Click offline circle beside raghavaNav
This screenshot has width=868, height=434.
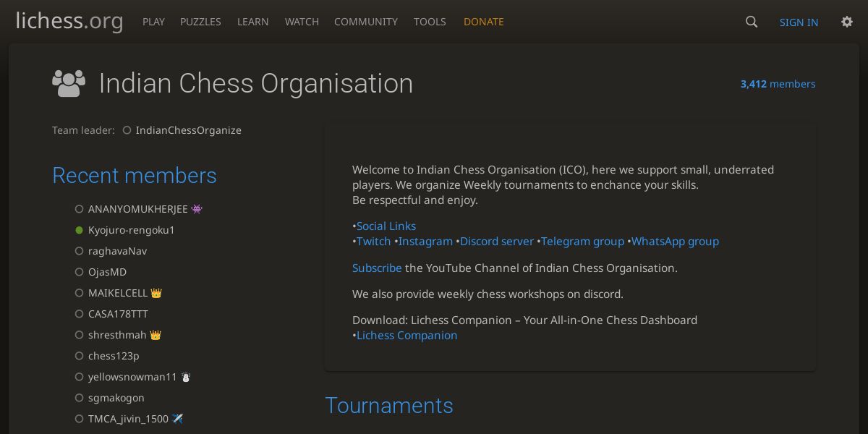click(80, 251)
